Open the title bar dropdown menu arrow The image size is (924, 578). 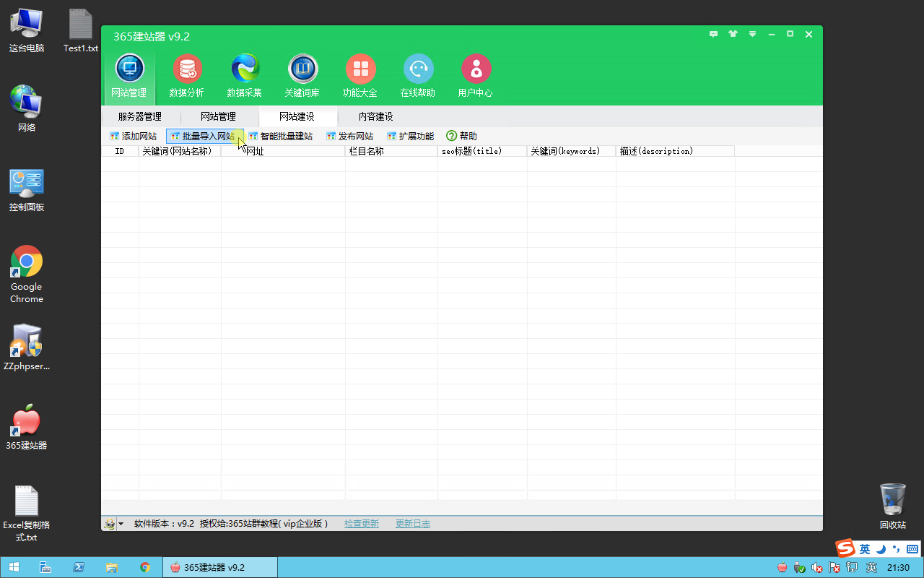752,34
